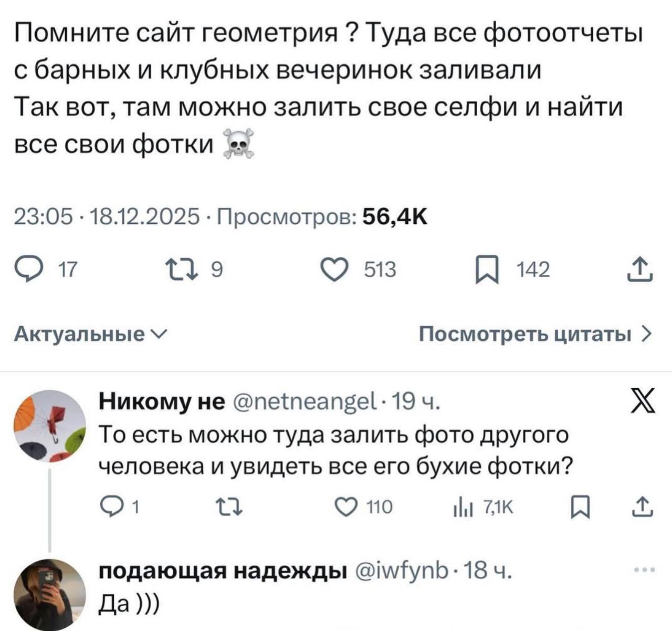Image resolution: width=672 pixels, height=631 pixels.
Task: Reply to the netneangel comment
Action: click(109, 507)
